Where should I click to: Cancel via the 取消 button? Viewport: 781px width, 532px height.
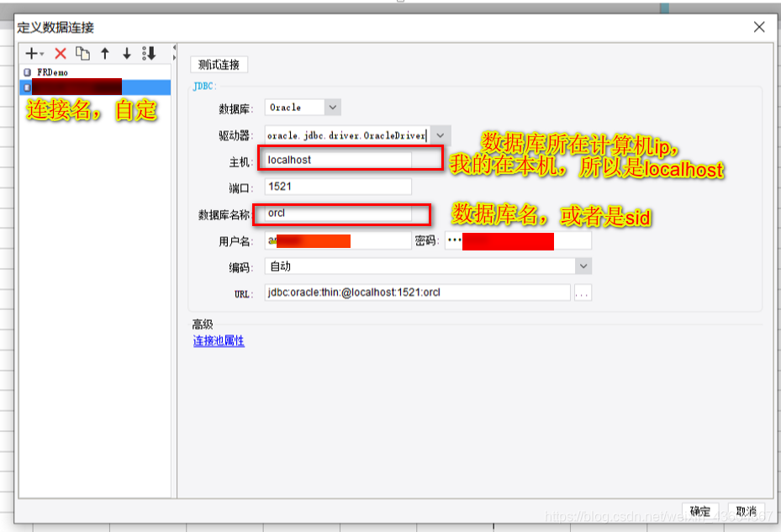(747, 511)
